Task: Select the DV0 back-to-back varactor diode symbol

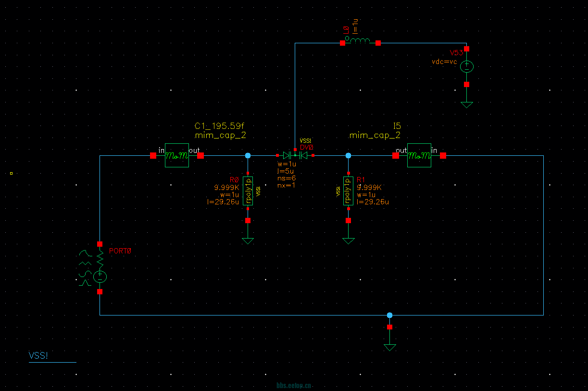Action: pyautogui.click(x=295, y=155)
